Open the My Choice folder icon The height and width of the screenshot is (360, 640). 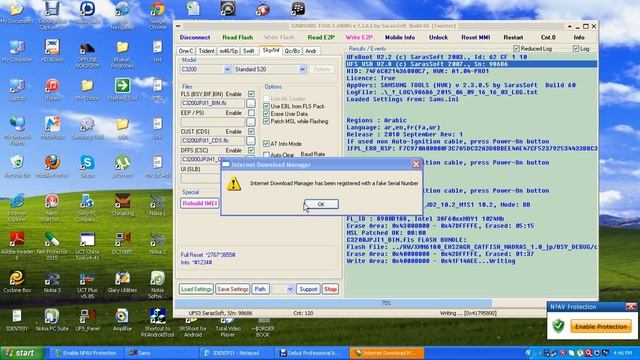click(x=87, y=90)
